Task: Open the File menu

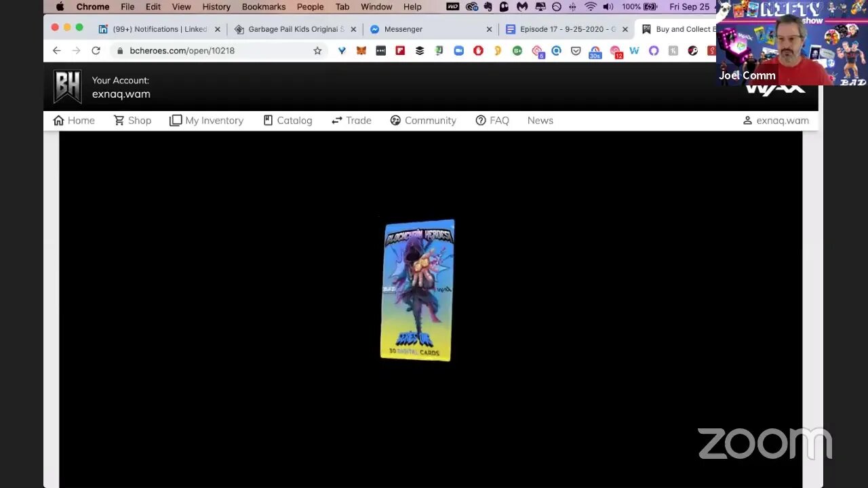Action: coord(127,7)
